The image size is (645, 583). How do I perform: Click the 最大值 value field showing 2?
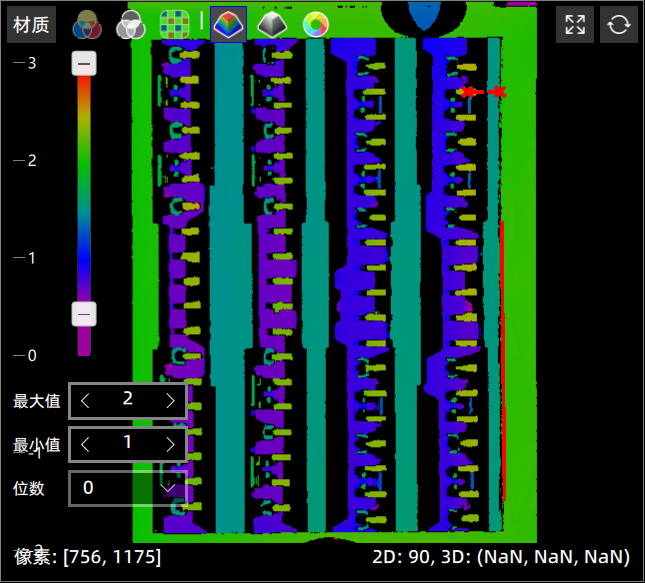point(128,400)
